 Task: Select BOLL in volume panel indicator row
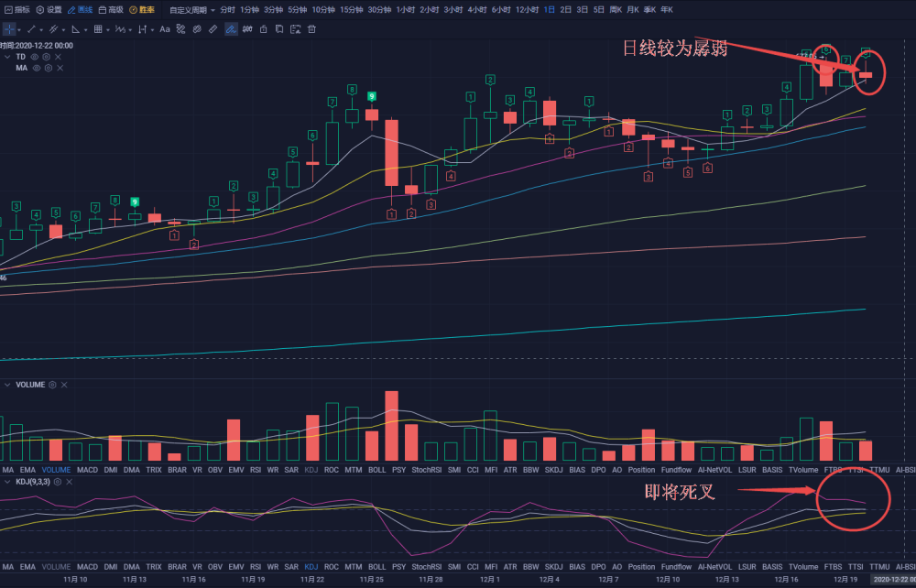(x=376, y=470)
